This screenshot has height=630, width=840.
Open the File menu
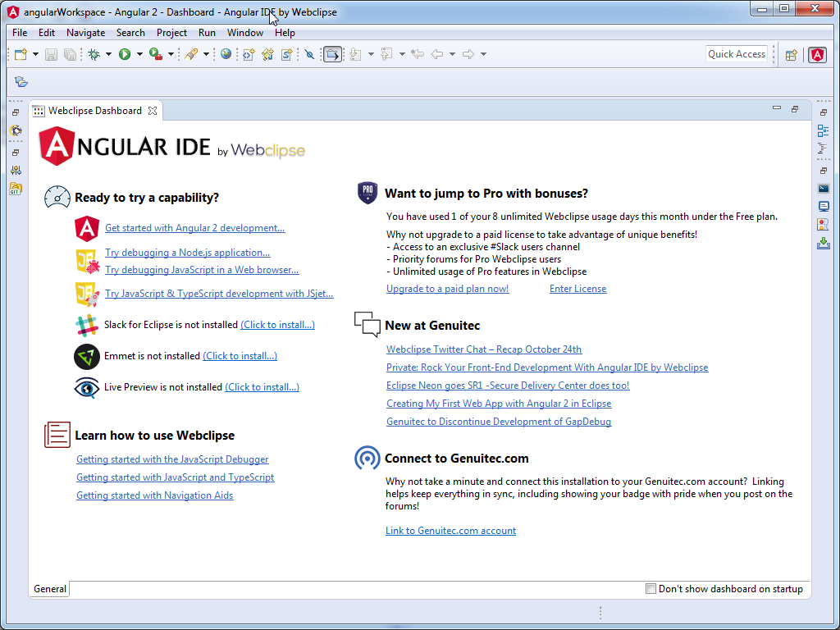point(20,33)
